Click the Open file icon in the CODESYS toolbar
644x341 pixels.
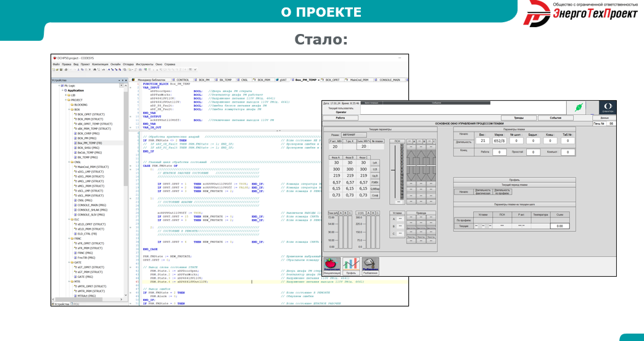[x=57, y=70]
